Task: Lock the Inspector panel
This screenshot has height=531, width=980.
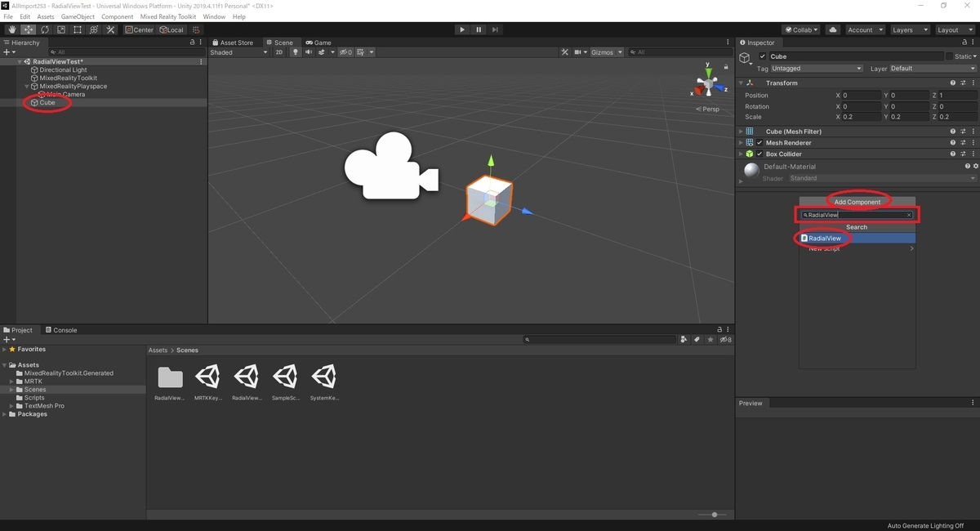Action: point(964,42)
